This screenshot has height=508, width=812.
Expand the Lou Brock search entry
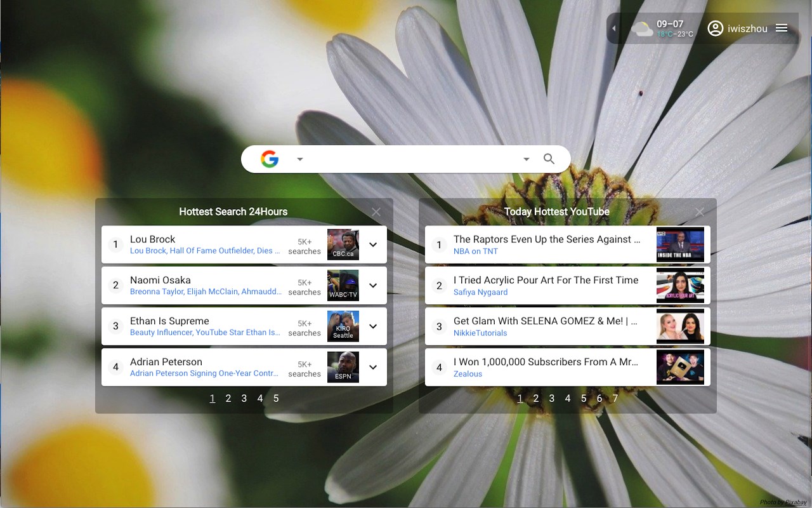(x=373, y=244)
